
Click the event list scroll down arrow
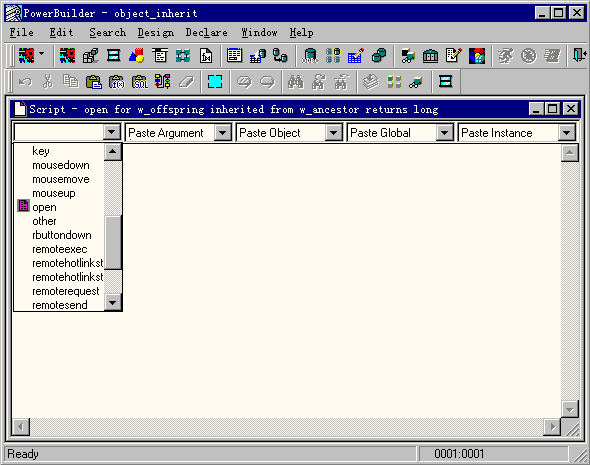(113, 302)
